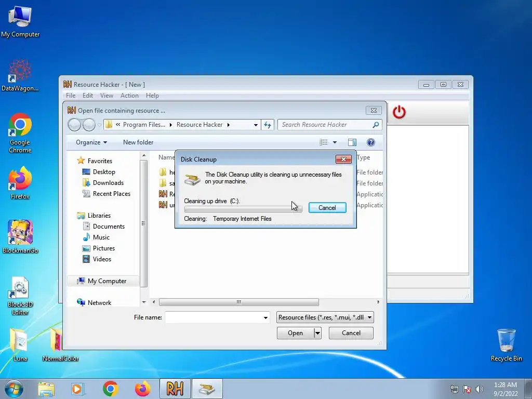Click the help icon in the Open dialog
The width and height of the screenshot is (532, 399).
[x=371, y=142]
